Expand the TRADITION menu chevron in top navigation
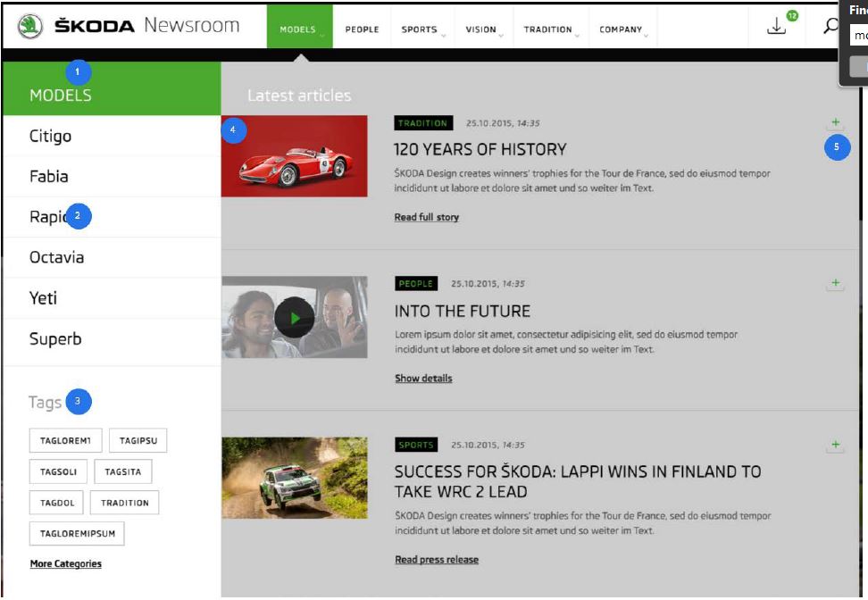 point(577,36)
